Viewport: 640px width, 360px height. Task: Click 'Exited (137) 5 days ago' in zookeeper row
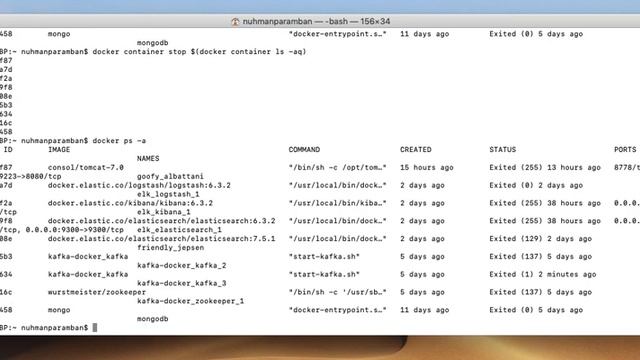540,293
